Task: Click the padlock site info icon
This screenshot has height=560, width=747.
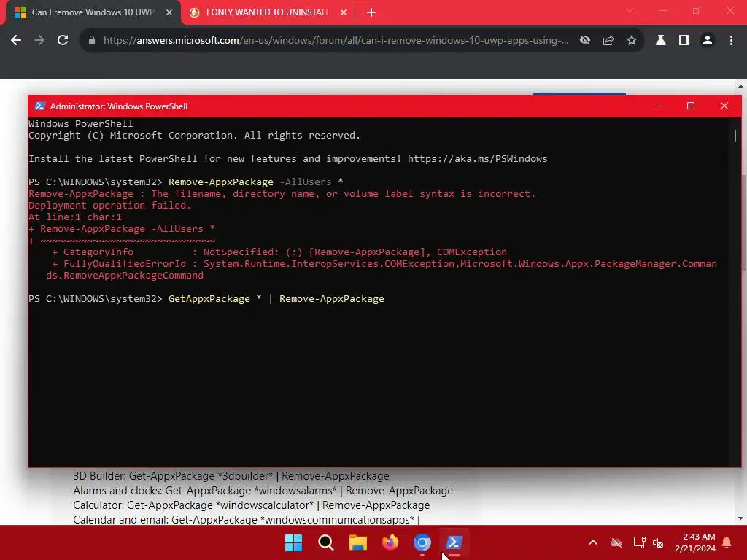Action: pyautogui.click(x=92, y=41)
